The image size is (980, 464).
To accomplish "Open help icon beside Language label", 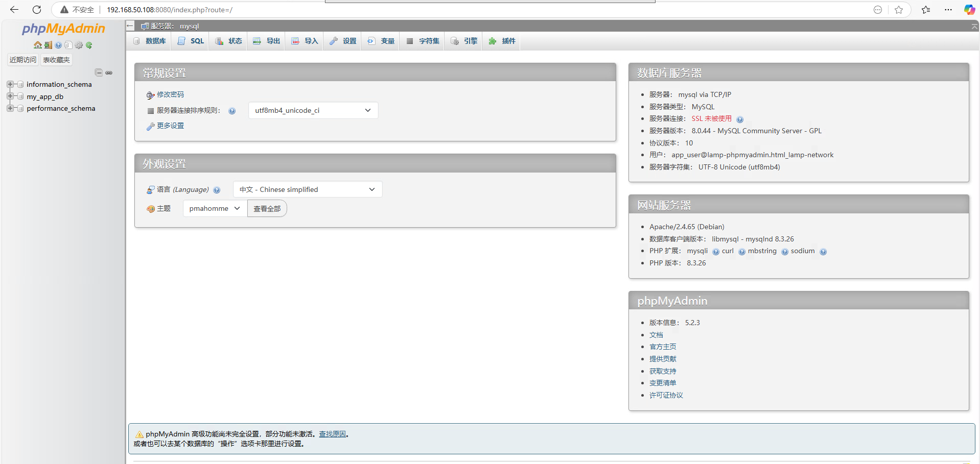I will [x=217, y=190].
